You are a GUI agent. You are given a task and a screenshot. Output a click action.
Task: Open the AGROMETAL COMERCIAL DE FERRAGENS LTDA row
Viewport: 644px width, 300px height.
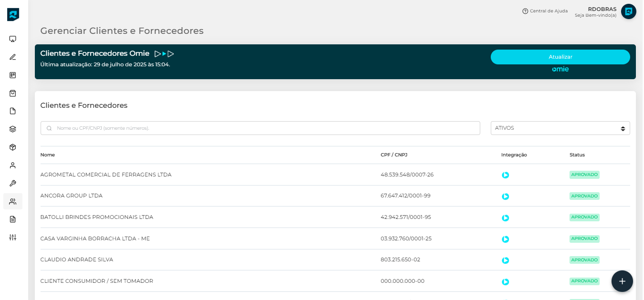[x=106, y=175]
